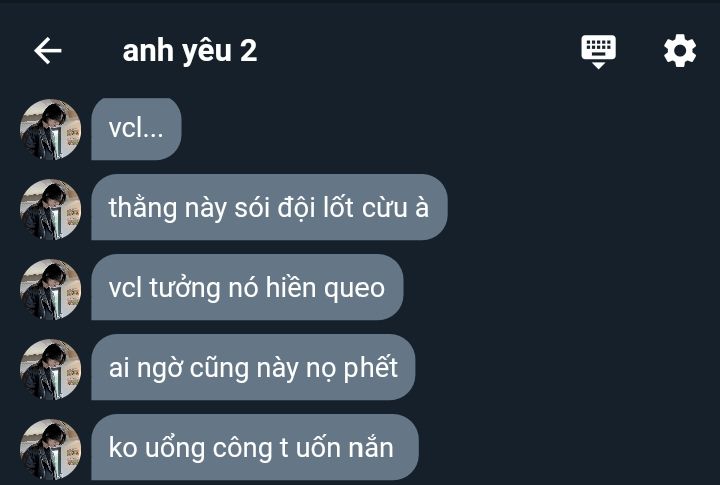Image resolution: width=720 pixels, height=485 pixels.
Task: Tap the word "phết" in the fourth message
Action: point(371,368)
